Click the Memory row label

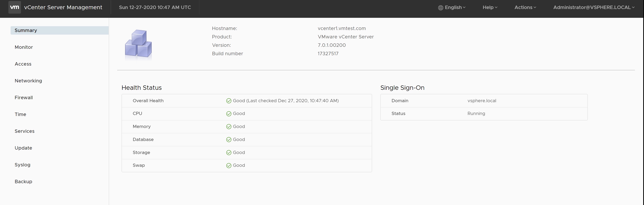142,126
